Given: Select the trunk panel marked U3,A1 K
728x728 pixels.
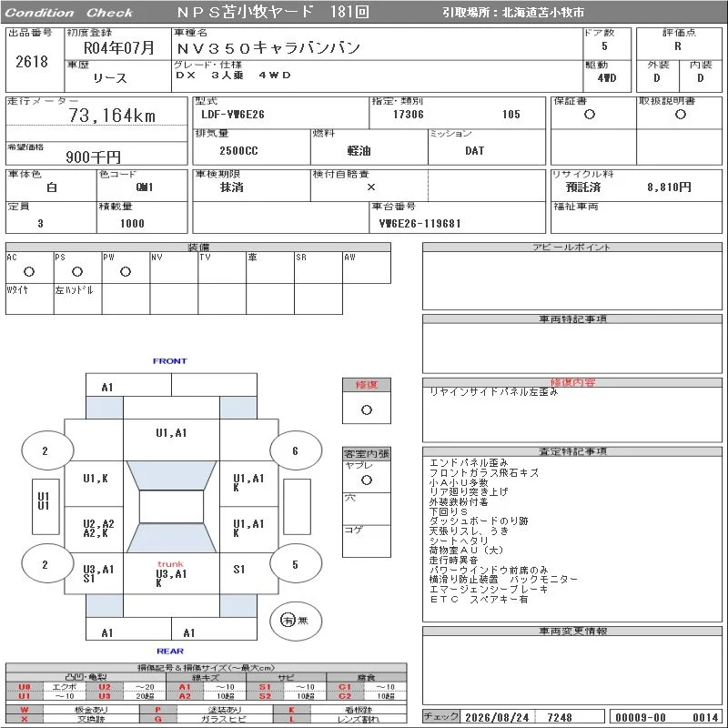Looking at the screenshot, I should [x=171, y=573].
